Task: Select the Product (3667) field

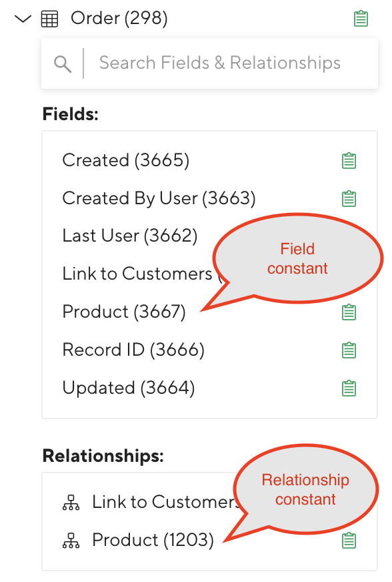Action: click(x=124, y=312)
